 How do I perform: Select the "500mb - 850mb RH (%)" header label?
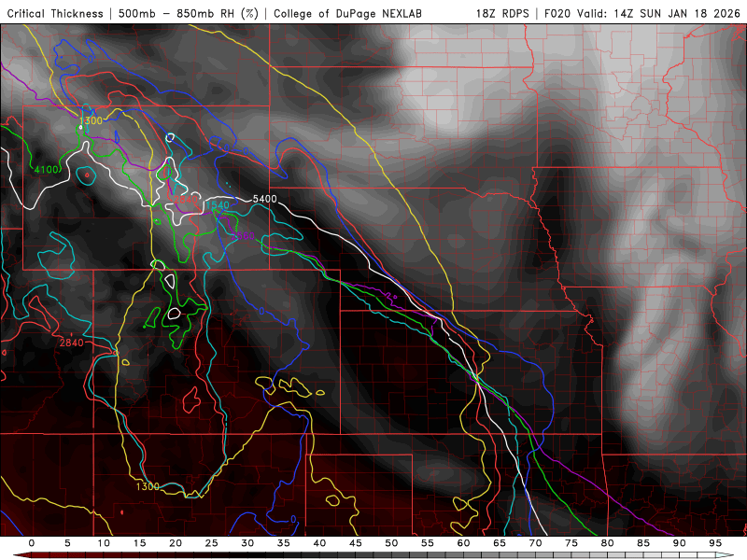(x=189, y=13)
